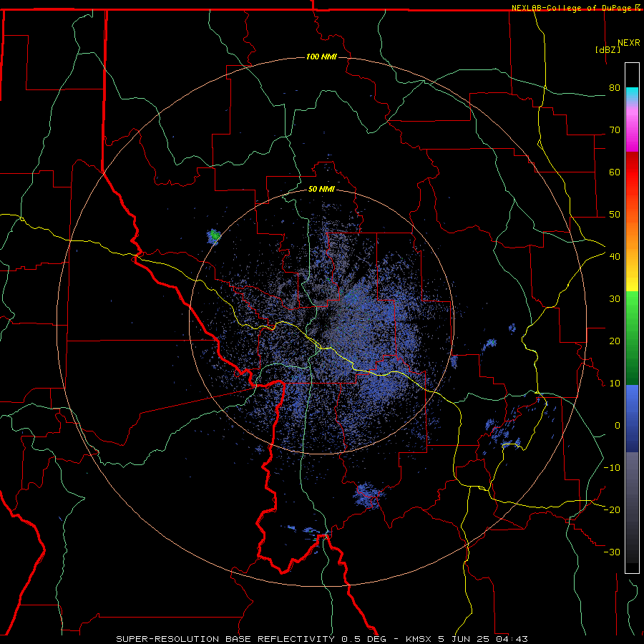This screenshot has height=644, width=644.
Task: Click the green echo cell northwest of the radar
Action: tap(213, 236)
